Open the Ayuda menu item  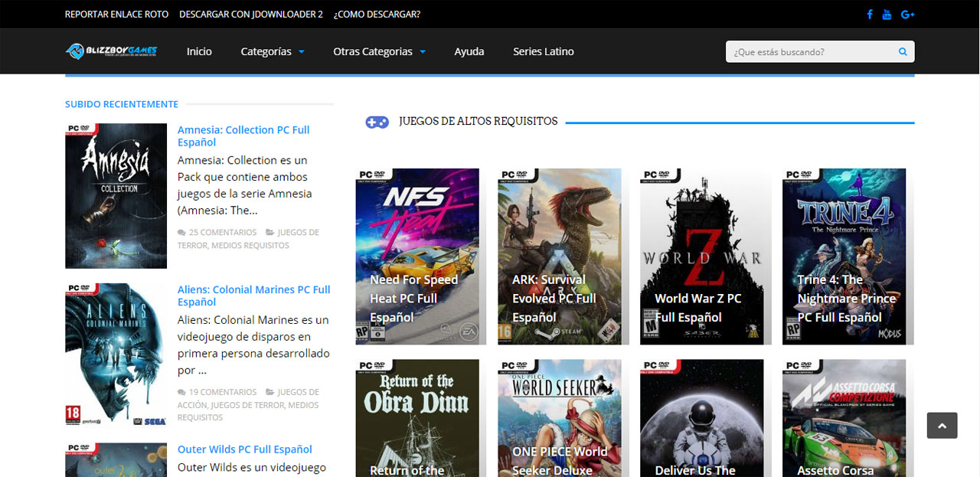(469, 51)
